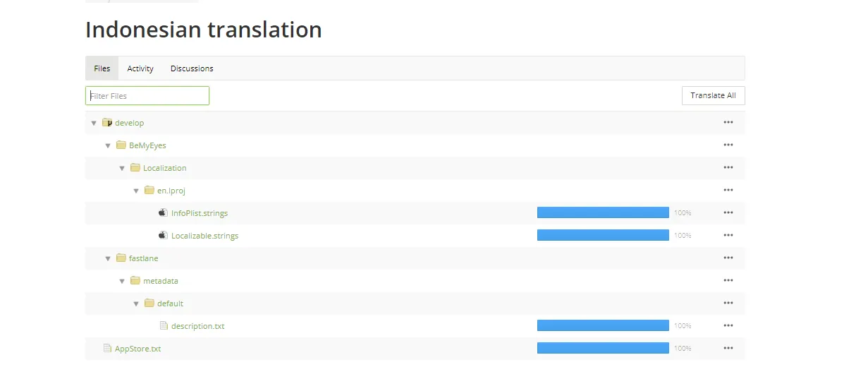Click the text file icon beside AppStore.txt
The width and height of the screenshot is (868, 379).
click(107, 348)
